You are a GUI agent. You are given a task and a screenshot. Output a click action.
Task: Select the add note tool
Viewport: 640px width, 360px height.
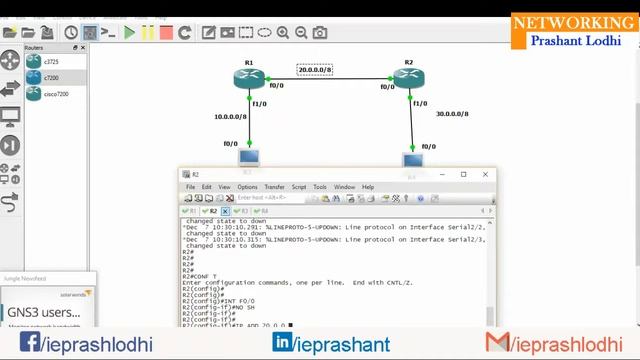[209, 33]
